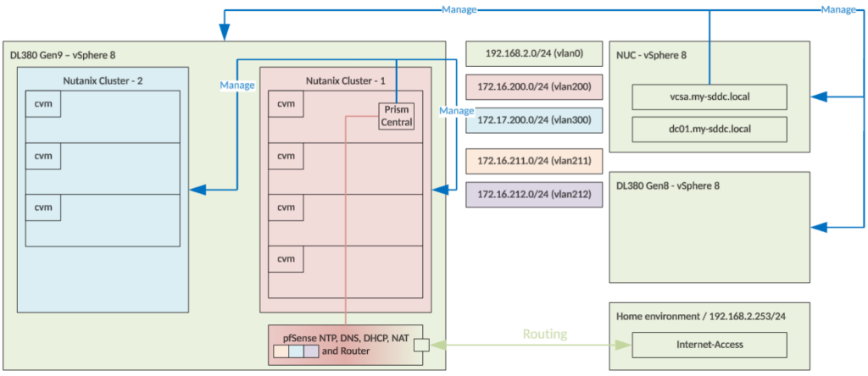Viewport: 868px width, 376px height.
Task: Select the dc01.my-sddc.local box
Action: pyautogui.click(x=710, y=129)
